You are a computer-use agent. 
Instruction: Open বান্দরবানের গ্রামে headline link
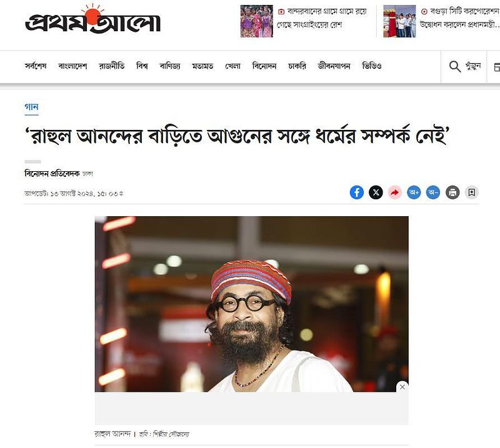coord(322,18)
